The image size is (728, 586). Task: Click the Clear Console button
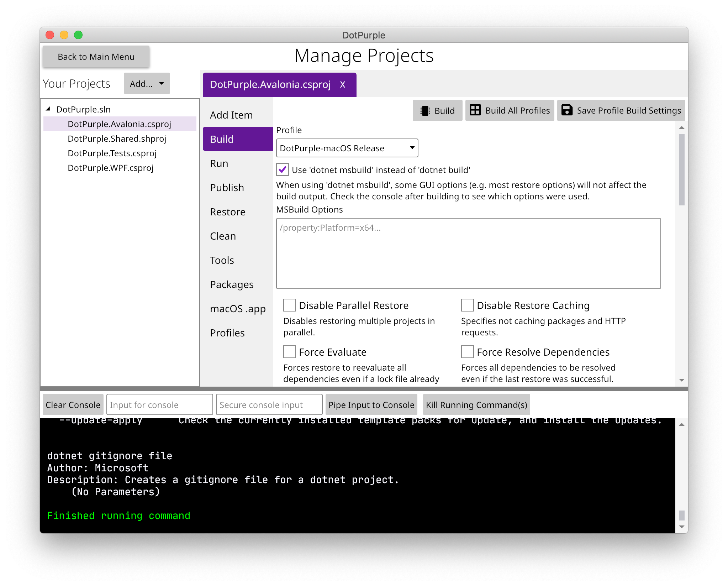point(73,405)
